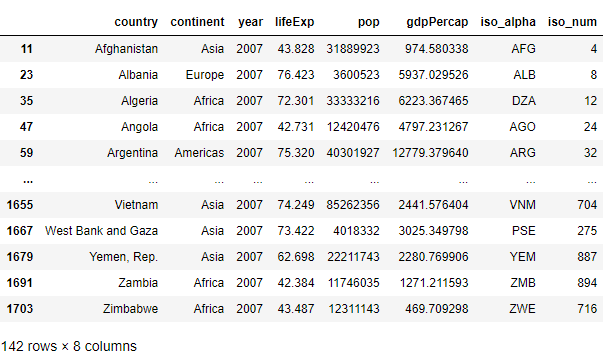This screenshot has width=613, height=360.
Task: Click the Vietnam country cell
Action: click(136, 205)
